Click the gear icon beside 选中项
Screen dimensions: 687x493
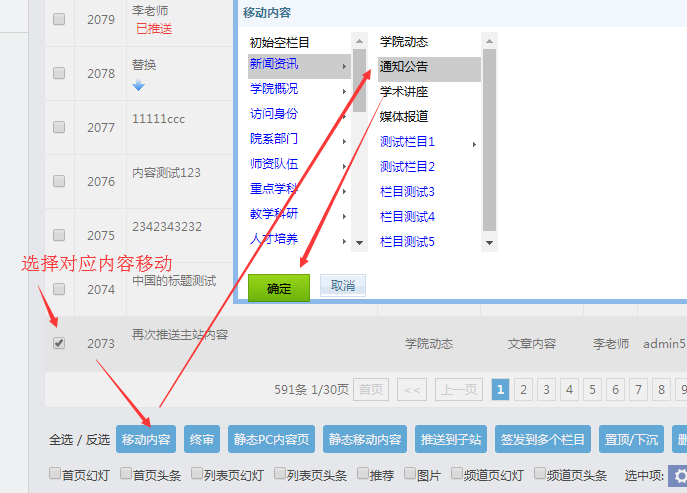[x=678, y=476]
